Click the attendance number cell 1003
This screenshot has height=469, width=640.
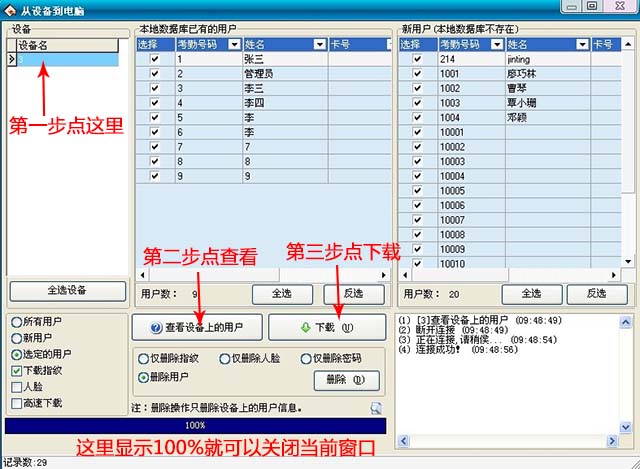[472, 103]
